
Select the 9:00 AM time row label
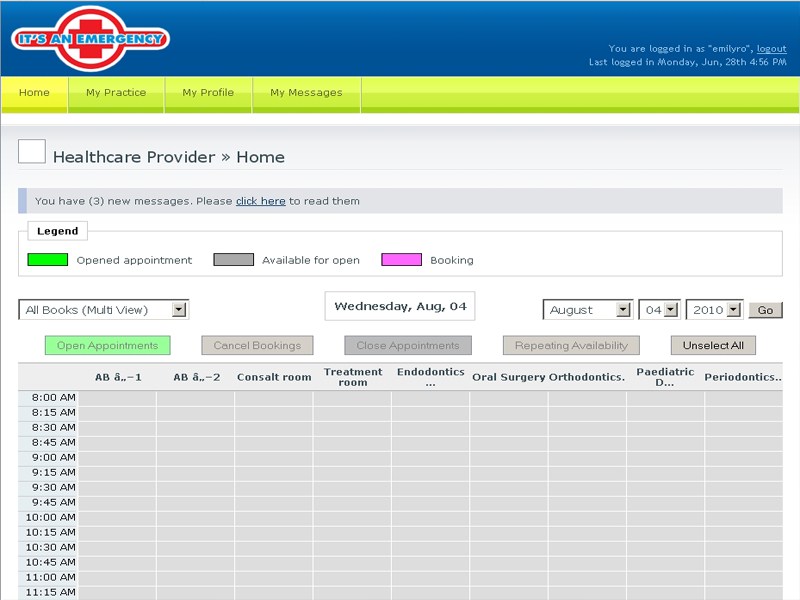tap(53, 458)
